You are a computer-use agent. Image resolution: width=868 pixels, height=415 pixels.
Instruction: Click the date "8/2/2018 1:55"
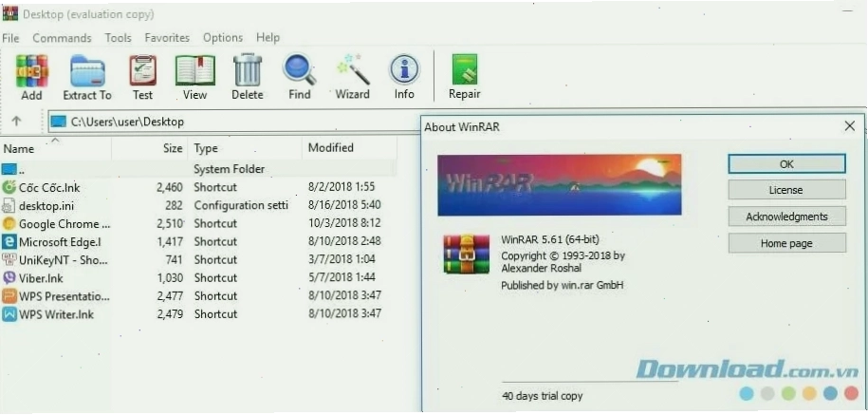click(342, 187)
